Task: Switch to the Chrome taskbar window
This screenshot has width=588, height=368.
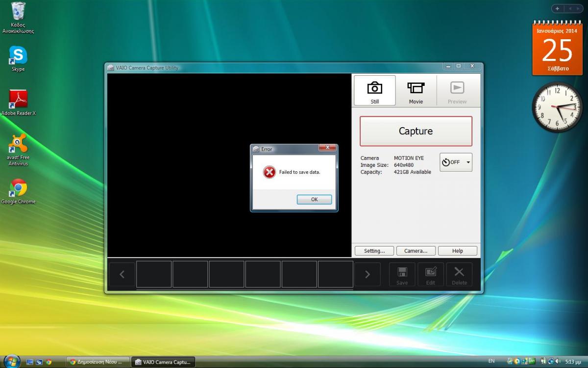Action: [98, 362]
